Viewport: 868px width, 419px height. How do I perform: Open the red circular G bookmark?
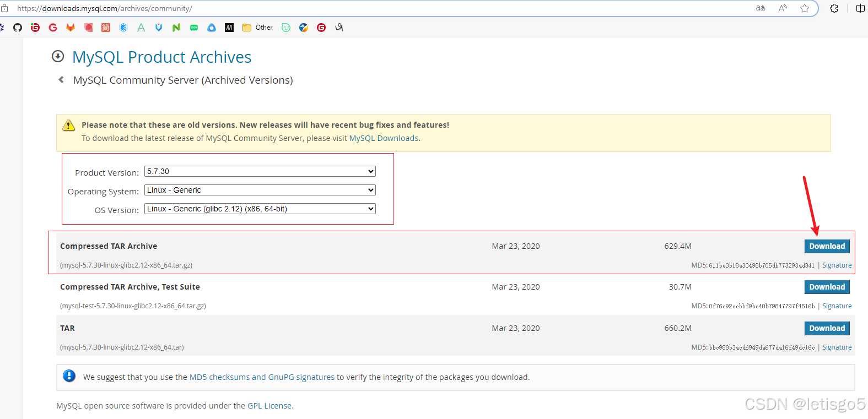pos(321,28)
